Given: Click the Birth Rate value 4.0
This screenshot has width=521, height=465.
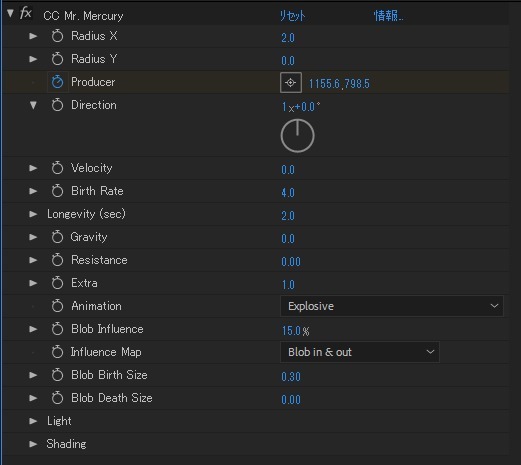Looking at the screenshot, I should tap(288, 193).
